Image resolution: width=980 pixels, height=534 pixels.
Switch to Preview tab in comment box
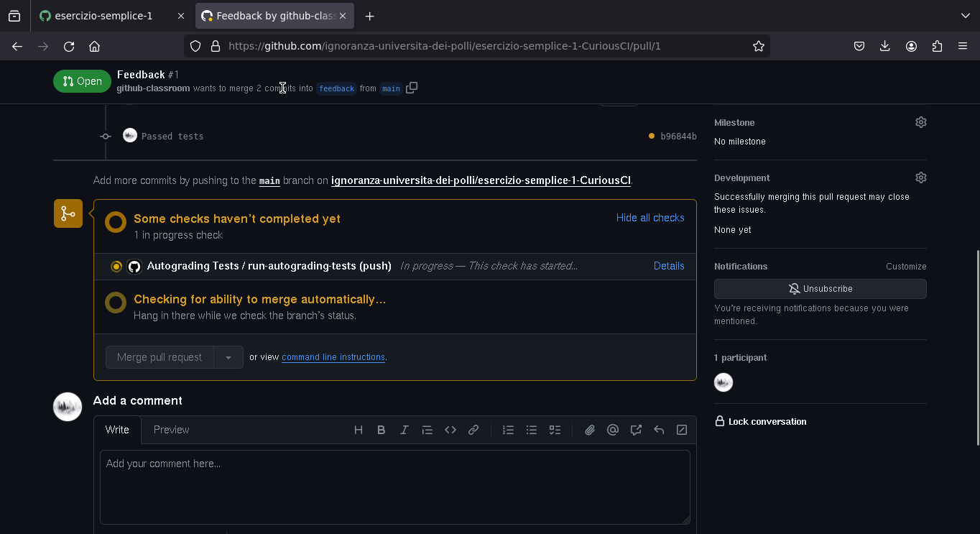[171, 430]
